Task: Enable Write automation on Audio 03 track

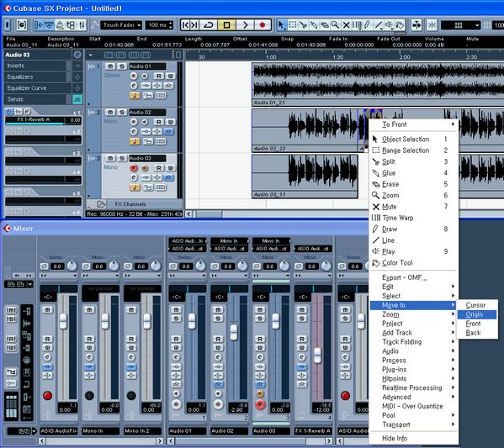Action: (x=171, y=168)
